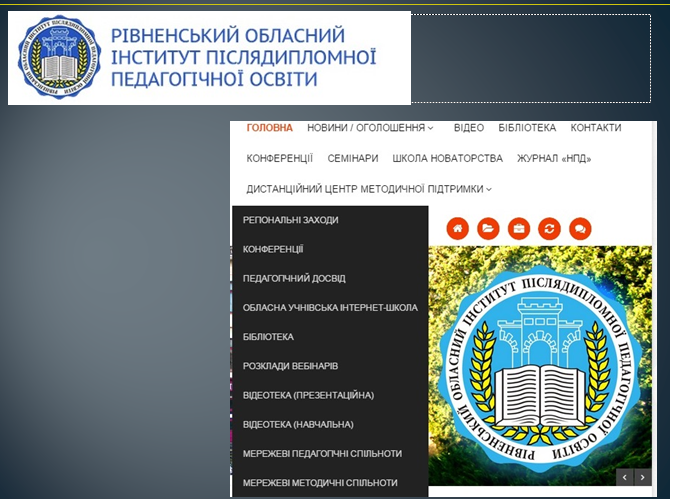Open the СЕМІНАРИ menu item

pyautogui.click(x=353, y=158)
